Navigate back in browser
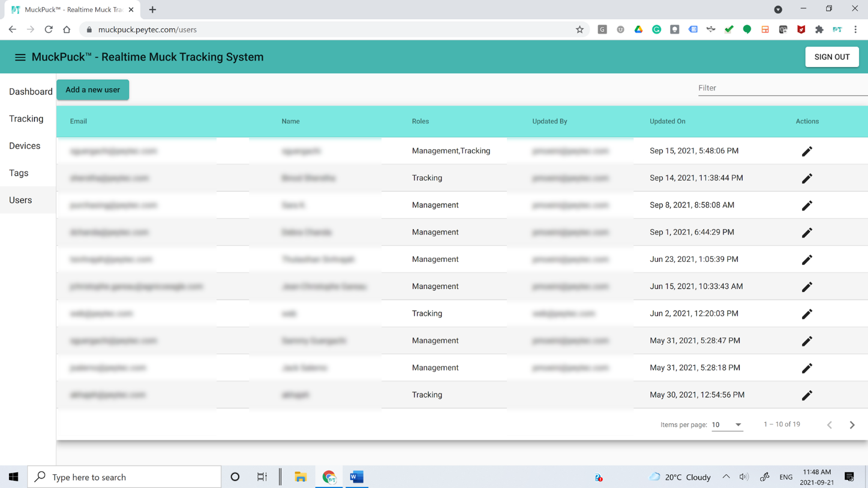 coord(13,29)
